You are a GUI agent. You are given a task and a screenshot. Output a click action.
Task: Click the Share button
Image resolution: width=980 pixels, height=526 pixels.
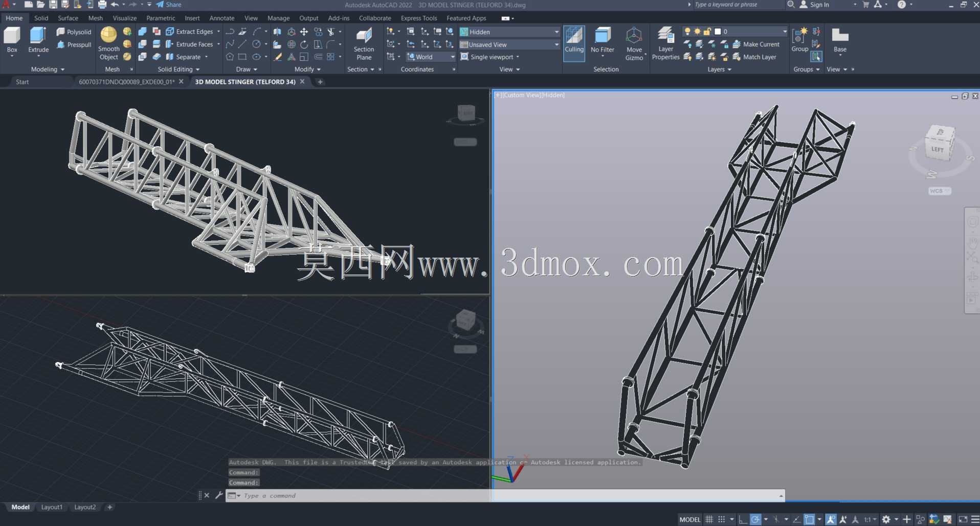169,5
